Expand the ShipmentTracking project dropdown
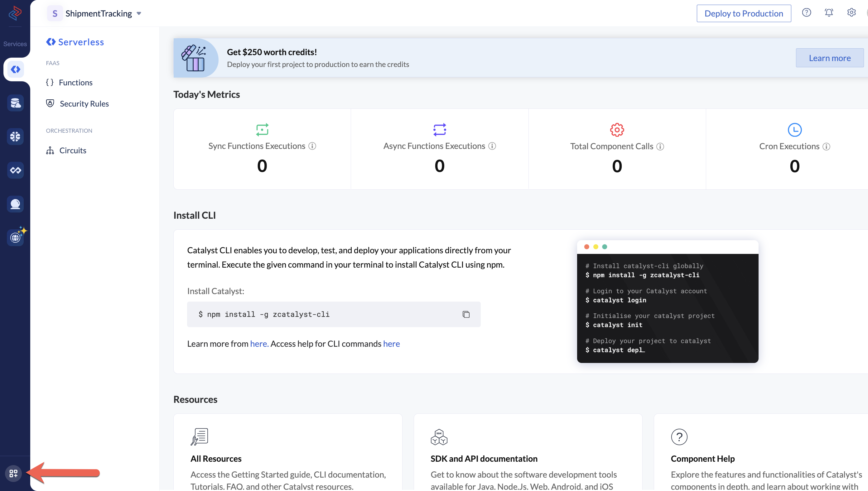 tap(139, 13)
